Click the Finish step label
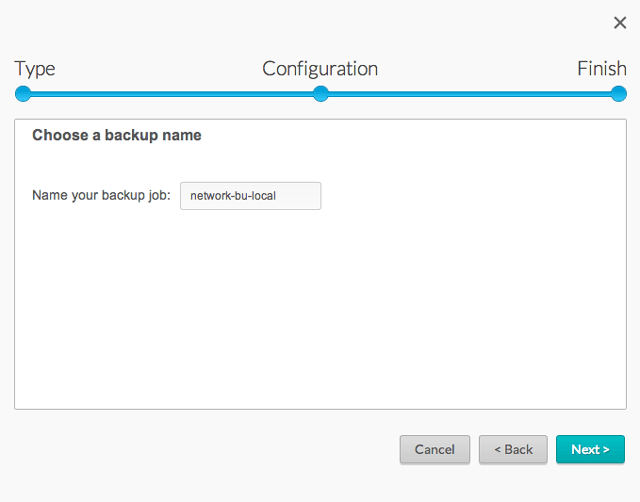 click(x=601, y=69)
